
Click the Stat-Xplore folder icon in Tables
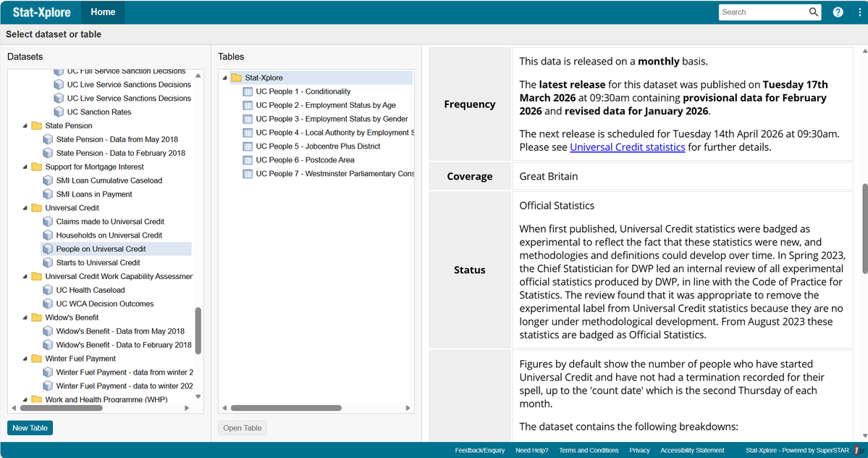[x=237, y=78]
